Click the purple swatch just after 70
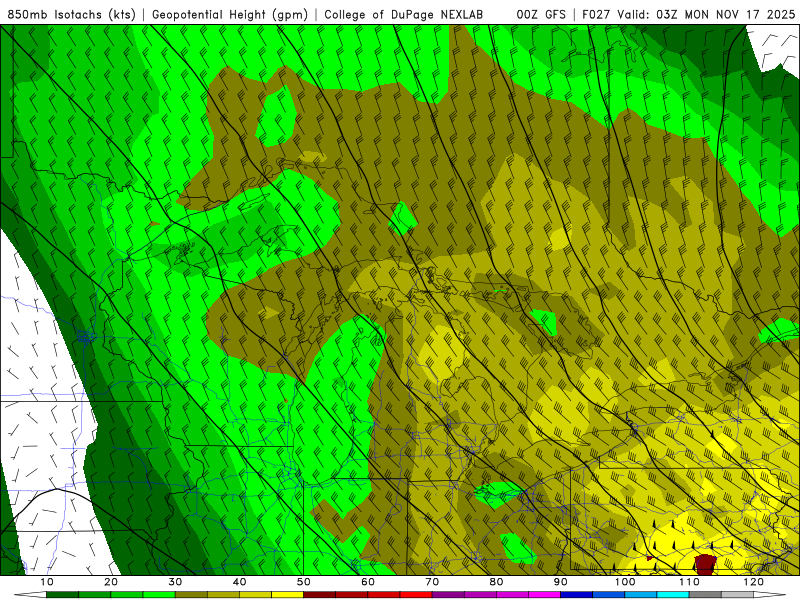This screenshot has width=800, height=600. (448, 595)
